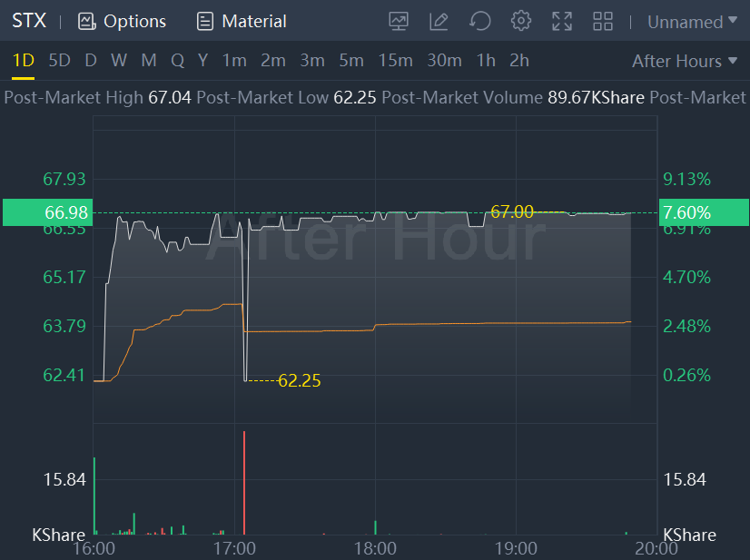This screenshot has width=750, height=560.
Task: Choose the 1h interval tab
Action: [x=486, y=61]
